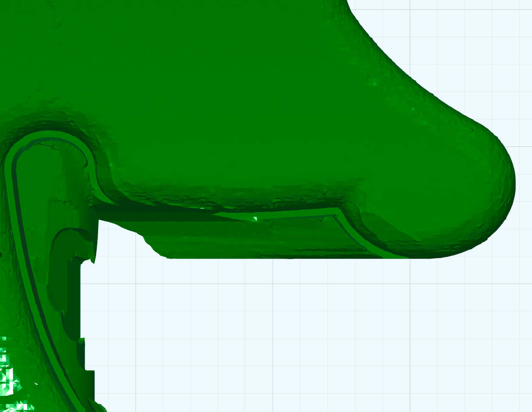Click the bright speck on the horizontal groove
Screen dimensions: 532x412
[255, 218]
